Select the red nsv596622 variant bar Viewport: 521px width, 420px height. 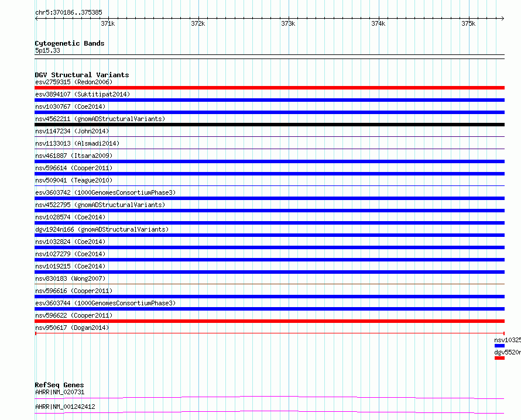(269, 321)
